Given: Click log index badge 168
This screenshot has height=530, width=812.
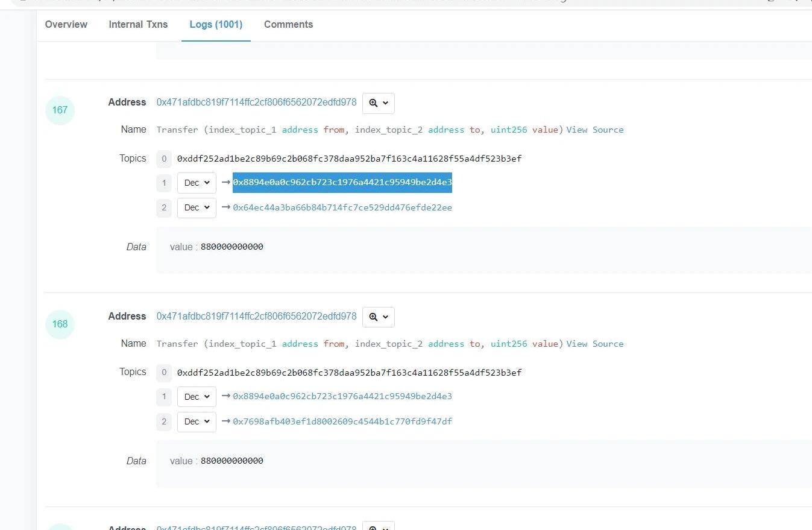Looking at the screenshot, I should [x=60, y=324].
